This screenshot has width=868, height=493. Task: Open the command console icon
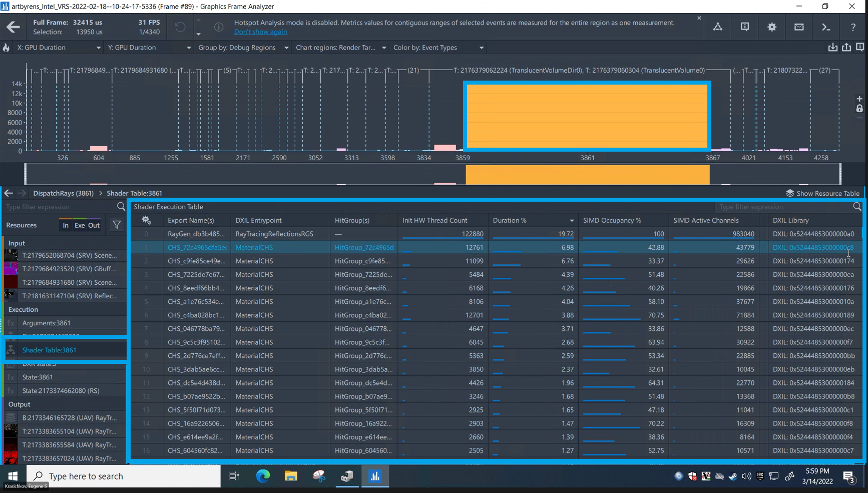[x=825, y=27]
